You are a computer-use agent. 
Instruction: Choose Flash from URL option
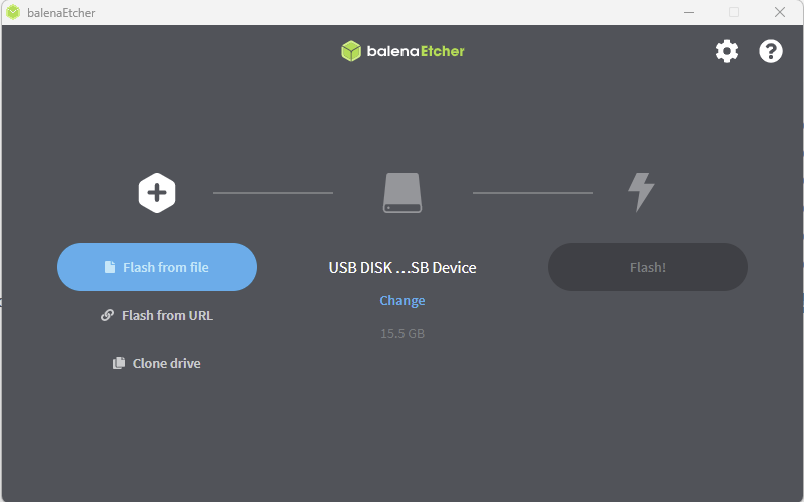click(157, 315)
